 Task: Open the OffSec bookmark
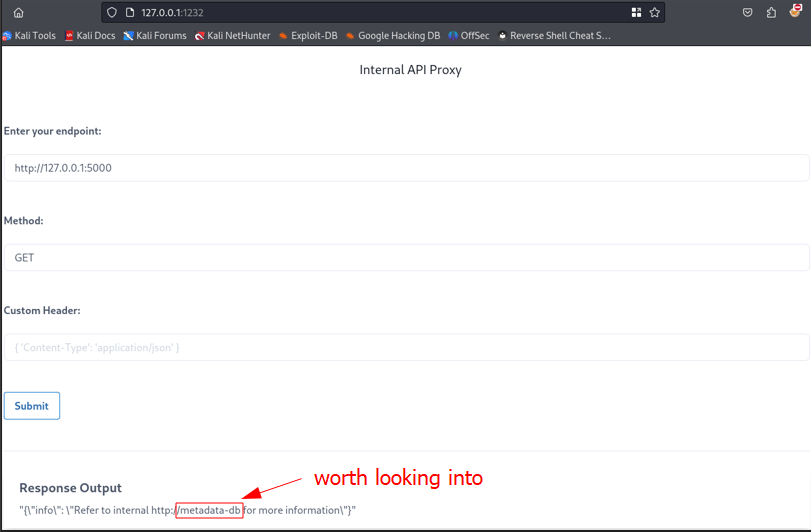tap(469, 36)
